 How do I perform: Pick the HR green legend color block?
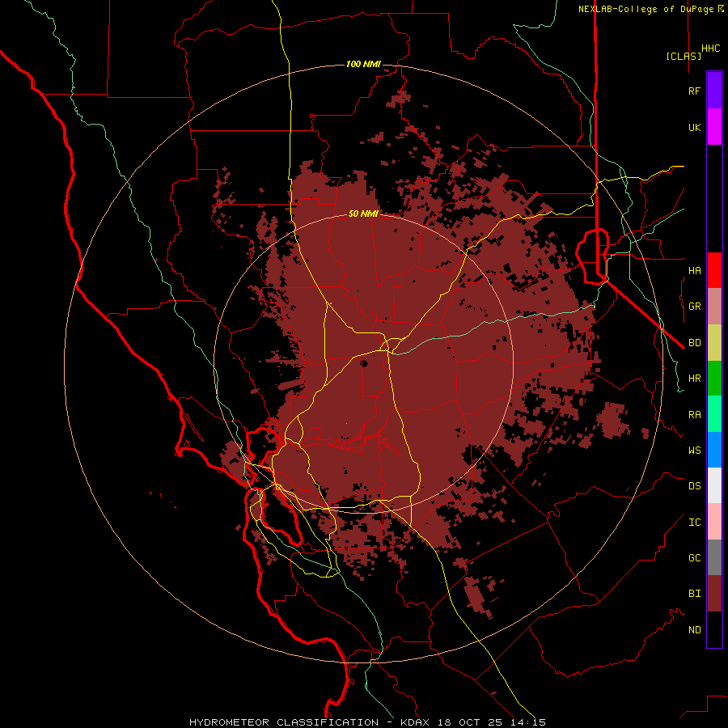tap(714, 378)
